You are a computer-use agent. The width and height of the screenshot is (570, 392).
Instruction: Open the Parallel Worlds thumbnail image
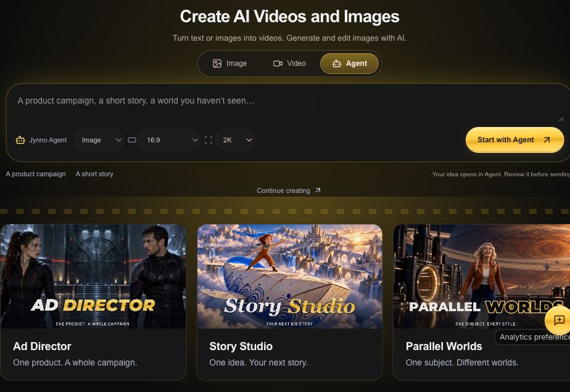(x=482, y=276)
